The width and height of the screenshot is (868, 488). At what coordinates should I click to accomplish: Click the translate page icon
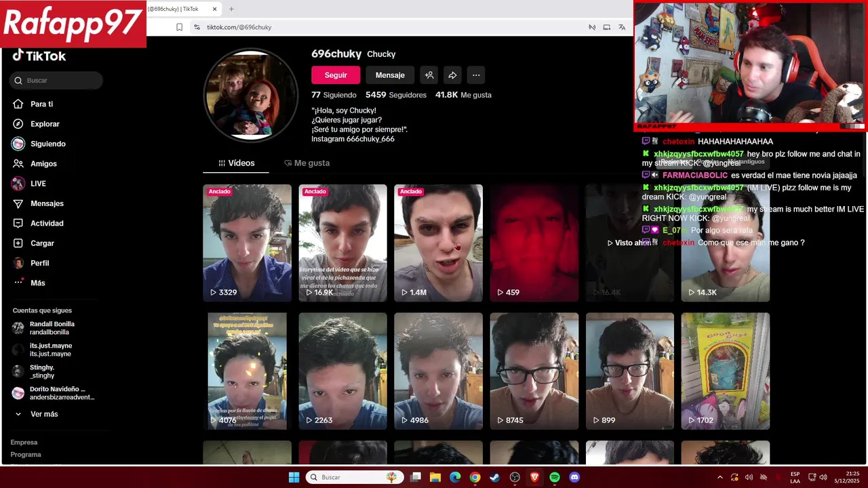[622, 27]
